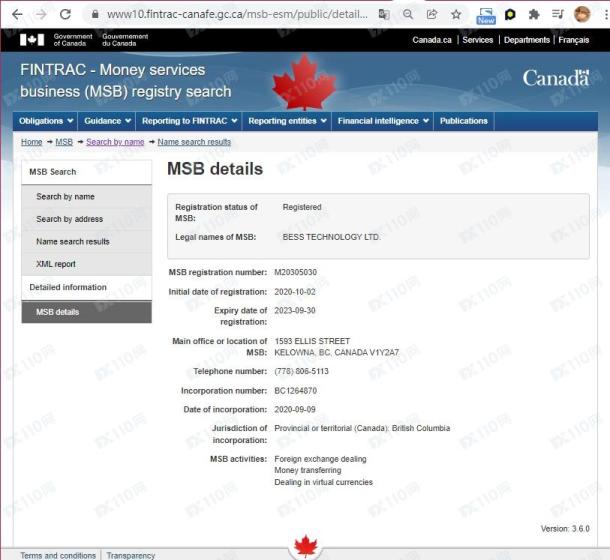610x560 pixels.
Task: Switch language to Français
Action: pyautogui.click(x=574, y=40)
